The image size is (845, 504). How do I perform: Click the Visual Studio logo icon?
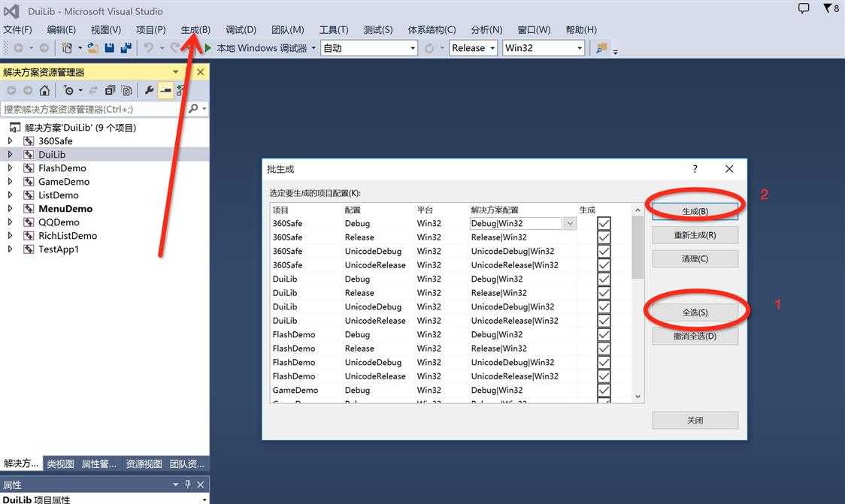(x=11, y=11)
